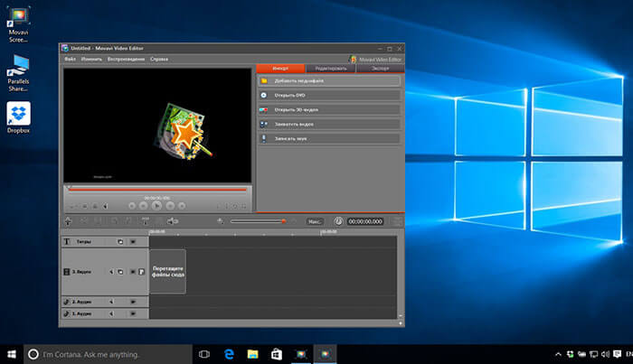Expand the Титры track dropdown arrow
The image size is (633, 364).
133,241
